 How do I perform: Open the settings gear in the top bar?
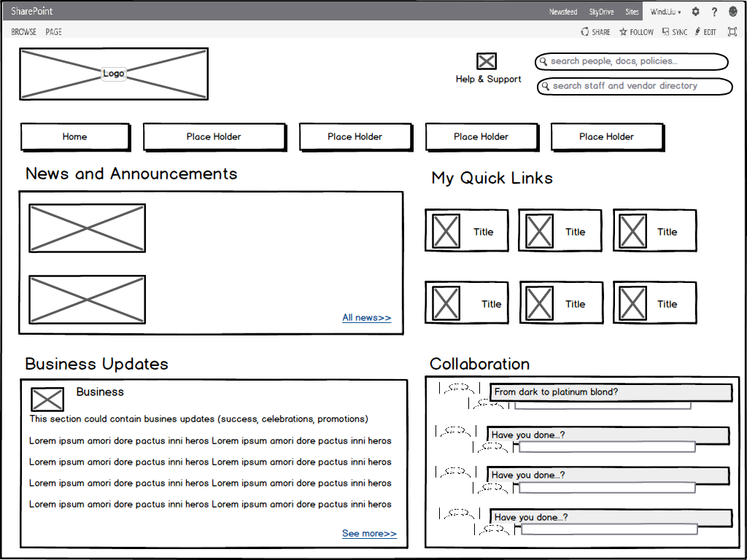(695, 12)
